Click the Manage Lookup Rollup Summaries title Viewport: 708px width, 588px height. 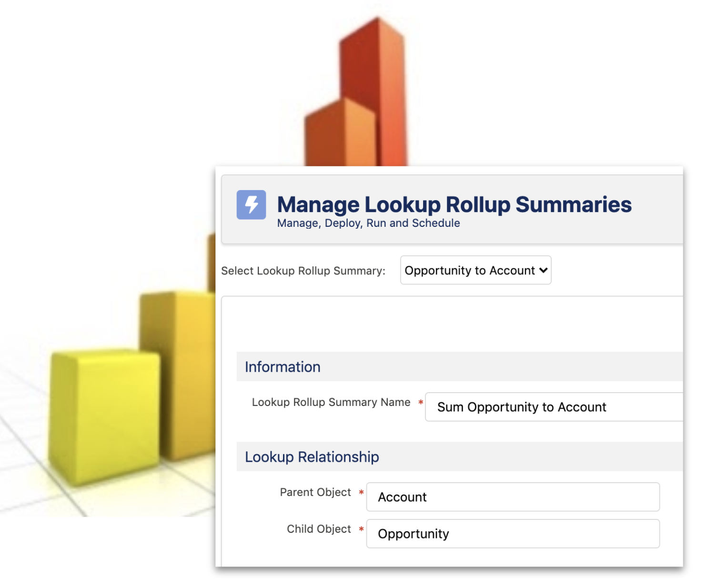coord(454,204)
